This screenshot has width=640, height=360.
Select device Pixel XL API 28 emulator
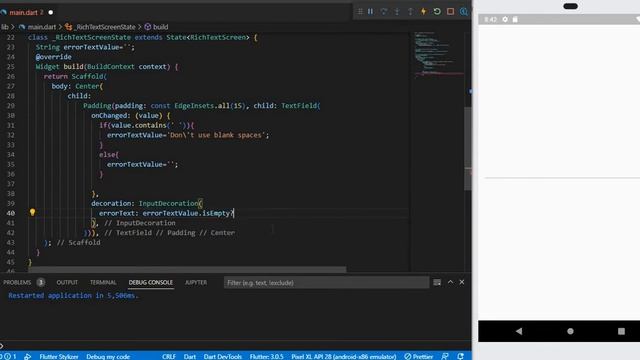344,356
